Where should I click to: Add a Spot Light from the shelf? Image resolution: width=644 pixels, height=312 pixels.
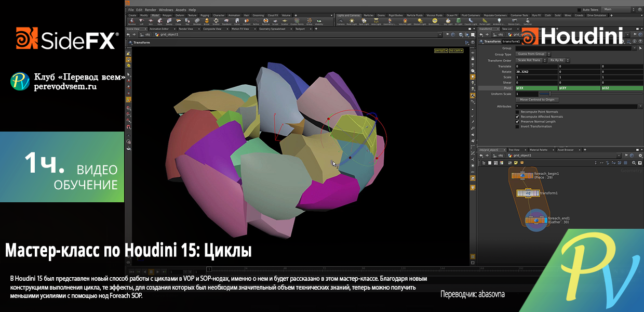[364, 22]
